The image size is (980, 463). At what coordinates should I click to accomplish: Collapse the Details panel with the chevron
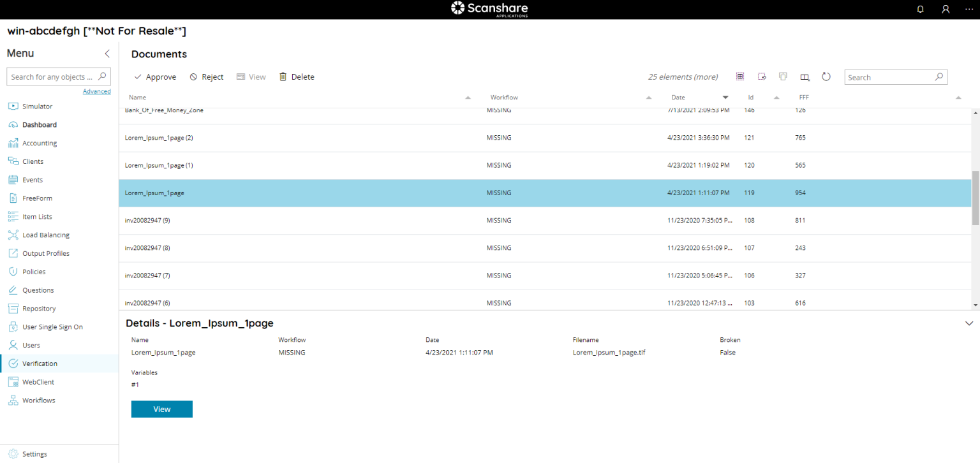coord(969,323)
